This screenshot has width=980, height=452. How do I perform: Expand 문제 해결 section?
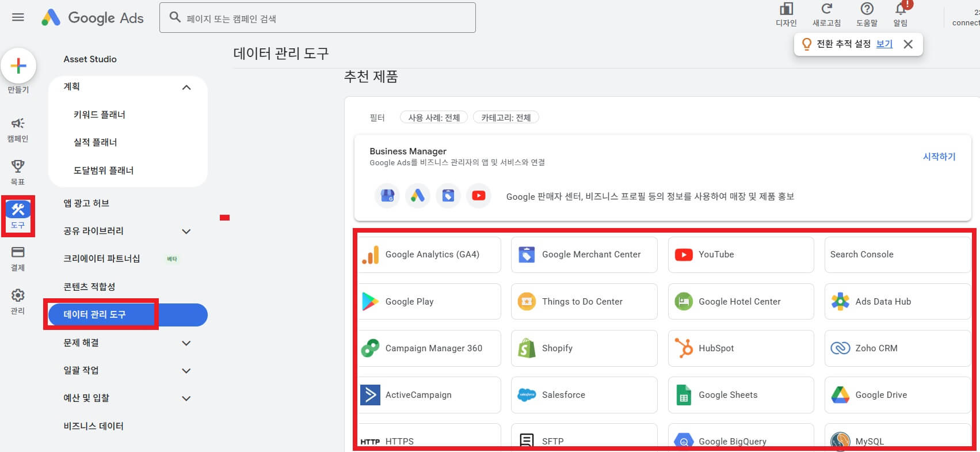point(186,343)
